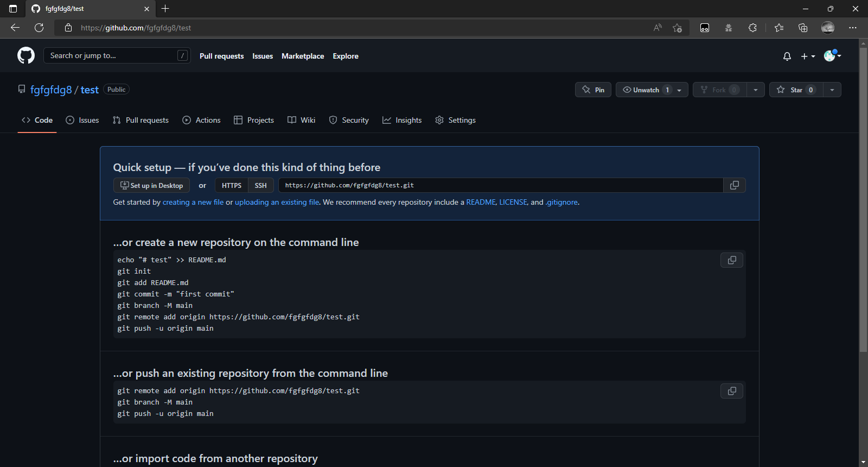868x467 pixels.
Task: Click the test repository name link
Action: pyautogui.click(x=90, y=90)
